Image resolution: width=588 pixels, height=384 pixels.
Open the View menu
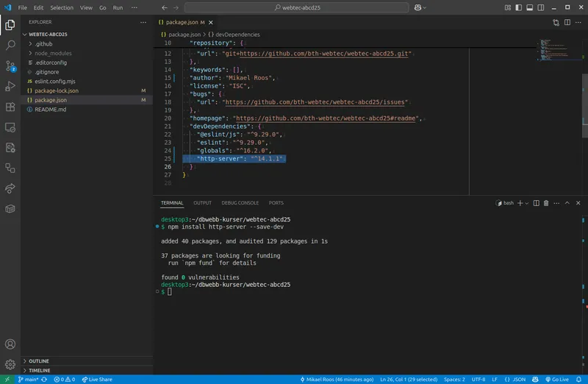pyautogui.click(x=86, y=7)
